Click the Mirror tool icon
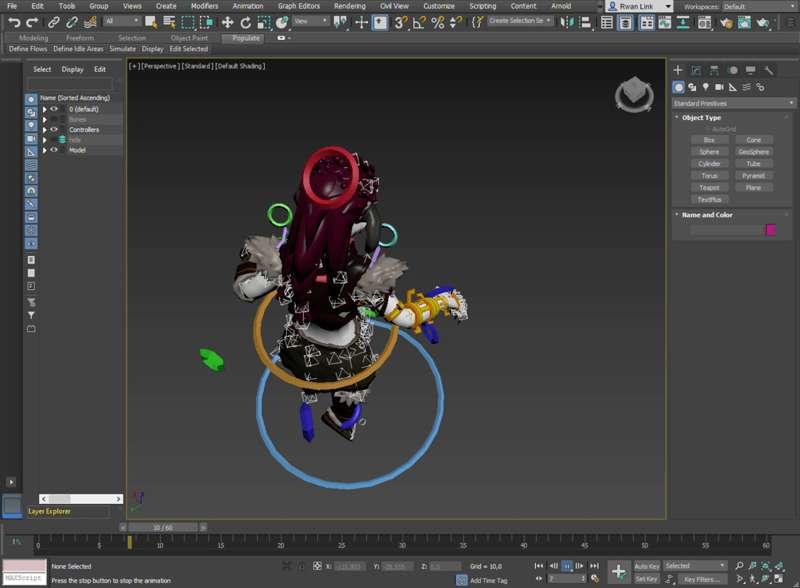 tap(567, 22)
